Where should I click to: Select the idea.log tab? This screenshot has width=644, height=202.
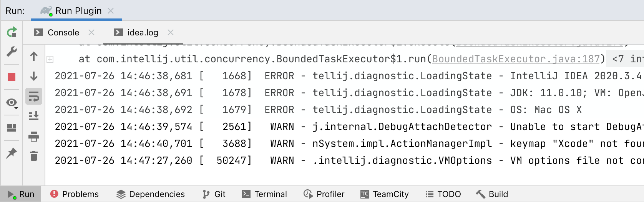[x=143, y=33]
